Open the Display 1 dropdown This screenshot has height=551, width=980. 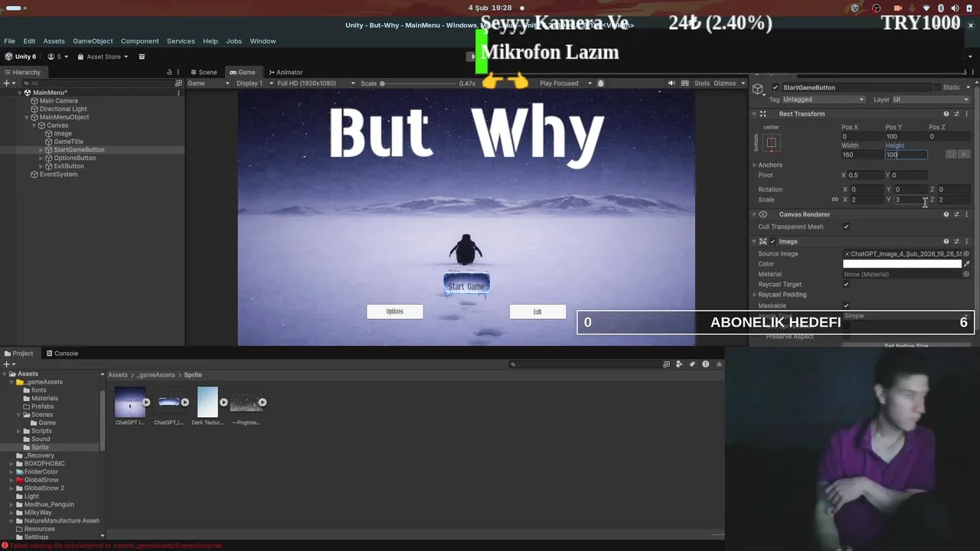tap(255, 83)
